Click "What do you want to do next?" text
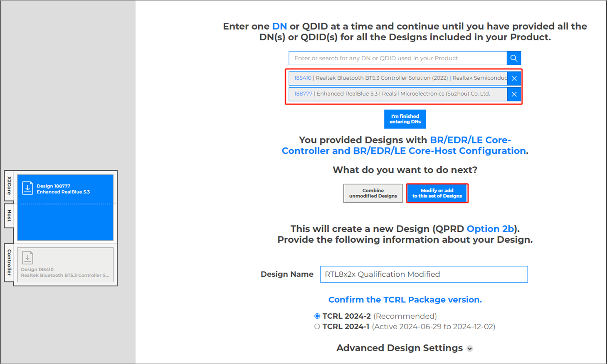 click(405, 170)
